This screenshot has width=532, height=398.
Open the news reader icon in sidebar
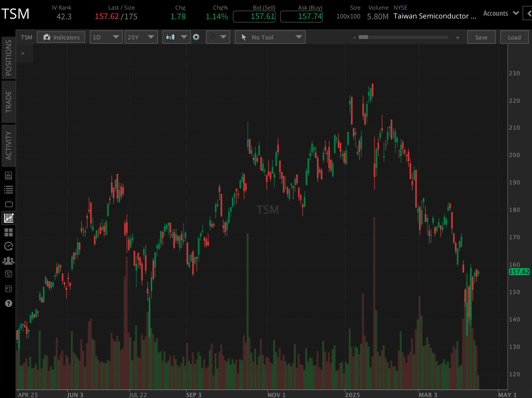coord(8,175)
